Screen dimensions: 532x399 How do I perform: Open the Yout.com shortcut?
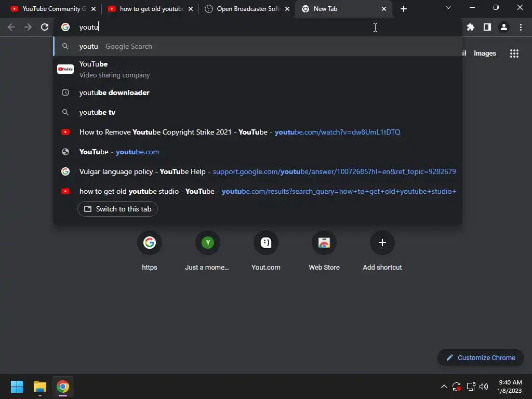click(x=266, y=251)
